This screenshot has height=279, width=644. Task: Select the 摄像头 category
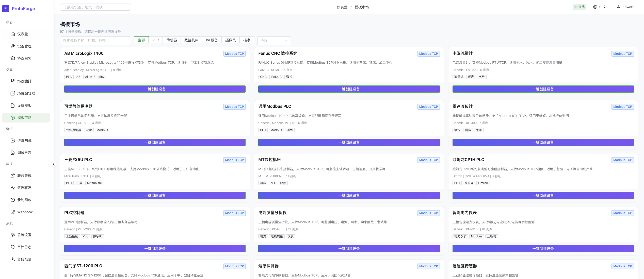pyautogui.click(x=231, y=40)
